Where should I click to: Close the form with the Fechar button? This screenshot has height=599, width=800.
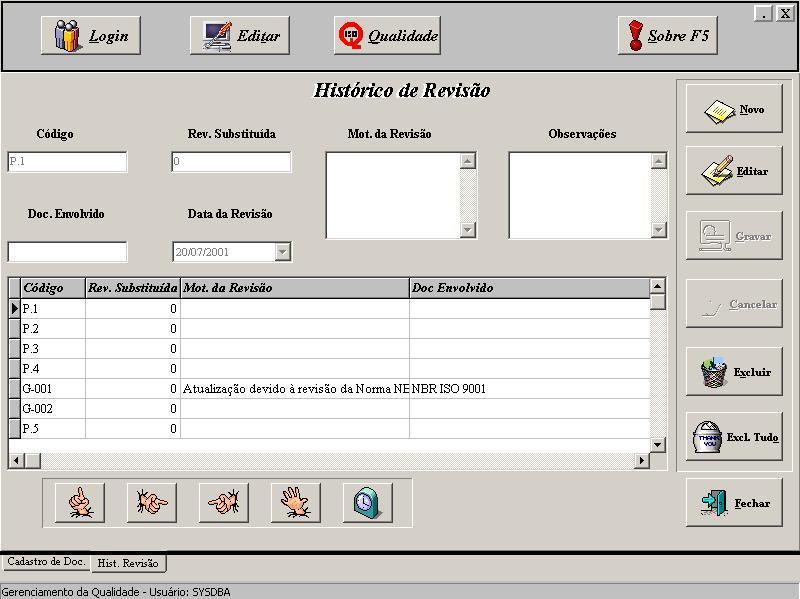pos(734,503)
